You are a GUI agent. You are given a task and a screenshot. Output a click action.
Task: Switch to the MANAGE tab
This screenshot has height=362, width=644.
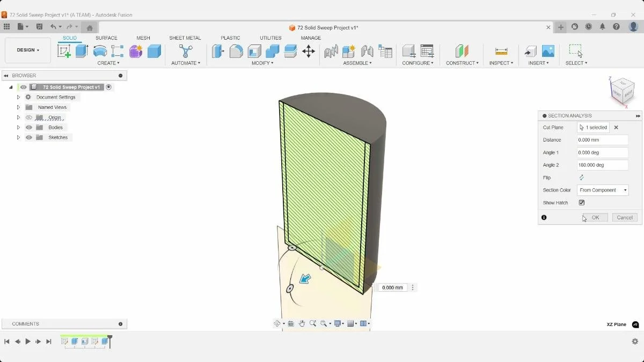(311, 38)
